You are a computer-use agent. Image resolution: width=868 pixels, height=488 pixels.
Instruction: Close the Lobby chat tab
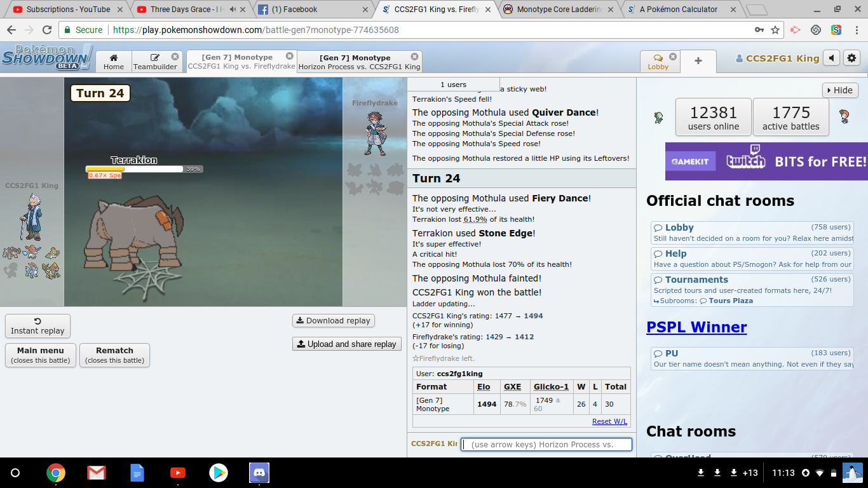673,57
